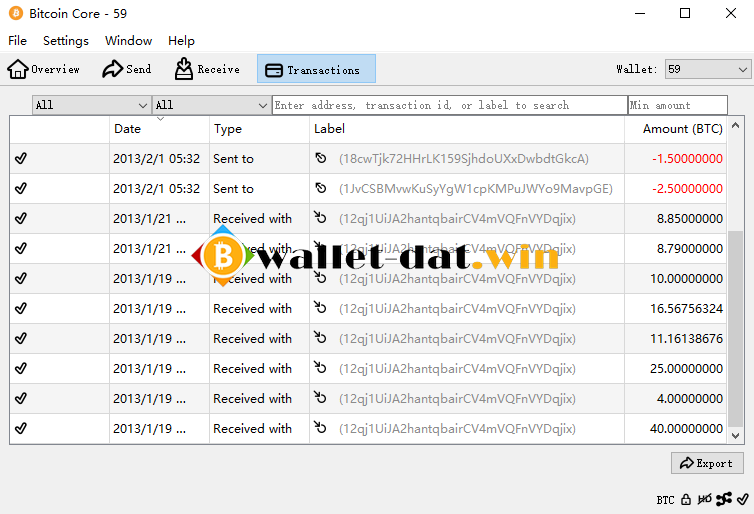754x514 pixels.
Task: Click the network connections icon
Action: pyautogui.click(x=723, y=500)
